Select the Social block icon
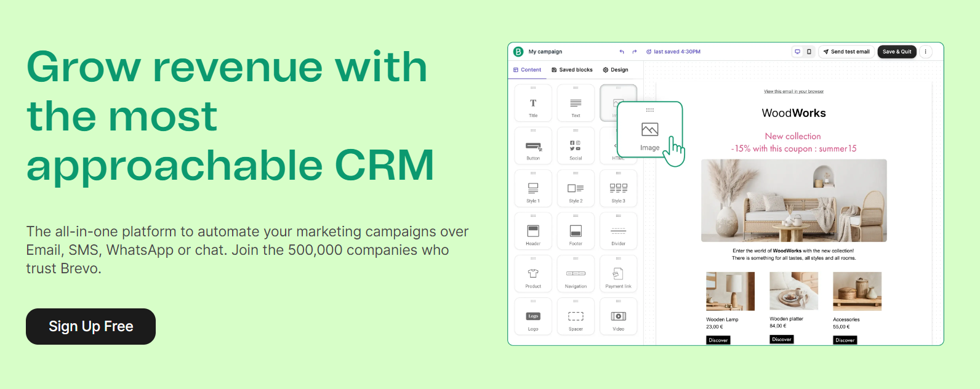Image resolution: width=980 pixels, height=389 pixels. click(x=576, y=146)
